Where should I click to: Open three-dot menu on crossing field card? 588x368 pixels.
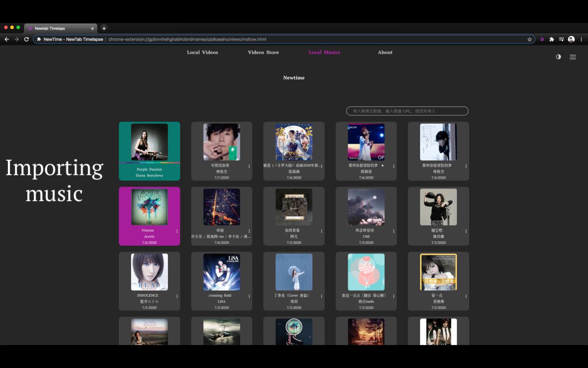pyautogui.click(x=249, y=296)
